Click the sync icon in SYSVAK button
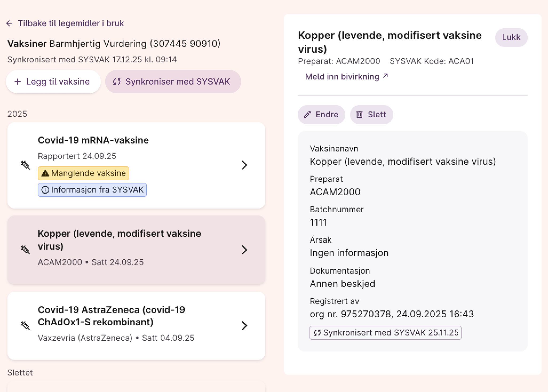 (x=117, y=82)
